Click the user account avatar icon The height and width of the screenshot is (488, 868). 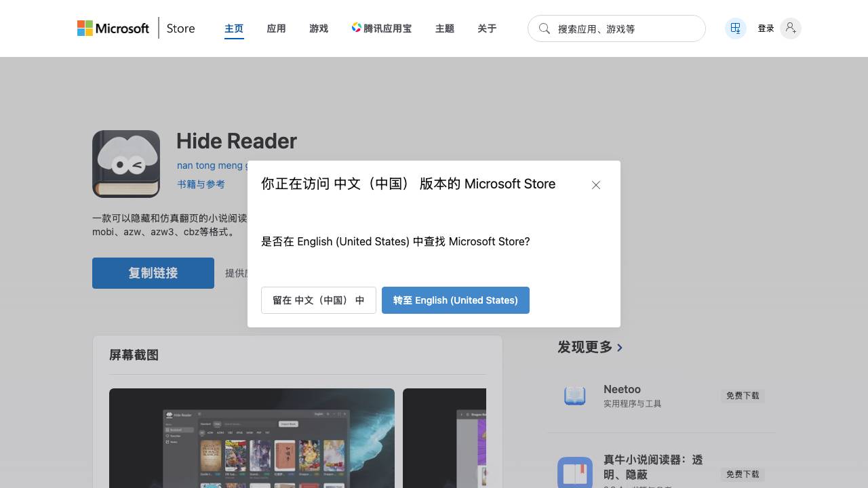[790, 28]
